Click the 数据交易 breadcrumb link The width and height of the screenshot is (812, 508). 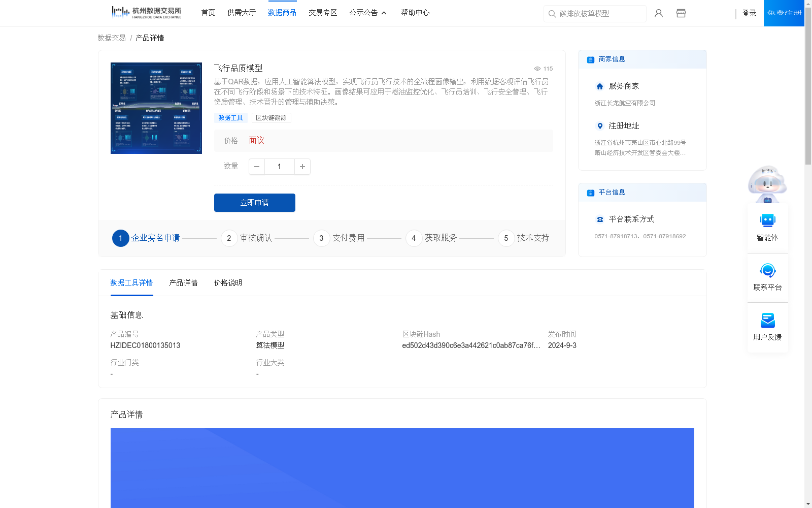pos(112,38)
